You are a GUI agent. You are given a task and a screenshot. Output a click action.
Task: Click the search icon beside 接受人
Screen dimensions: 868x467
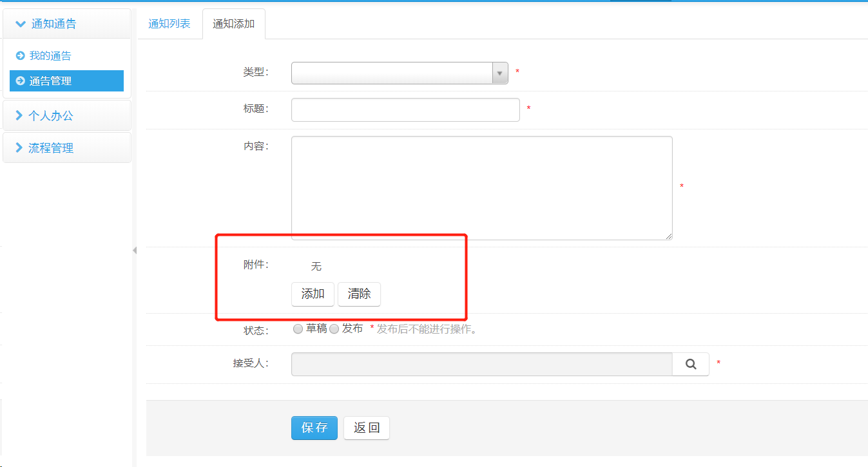[691, 364]
